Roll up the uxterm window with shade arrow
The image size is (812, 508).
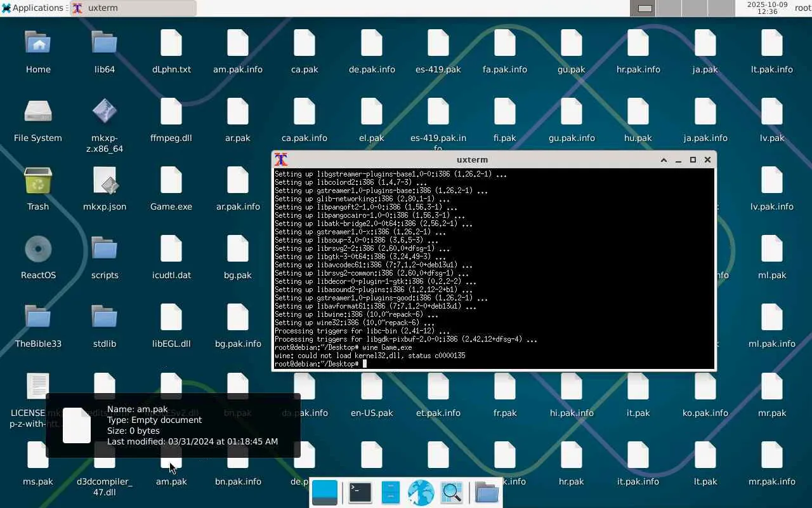tap(664, 160)
